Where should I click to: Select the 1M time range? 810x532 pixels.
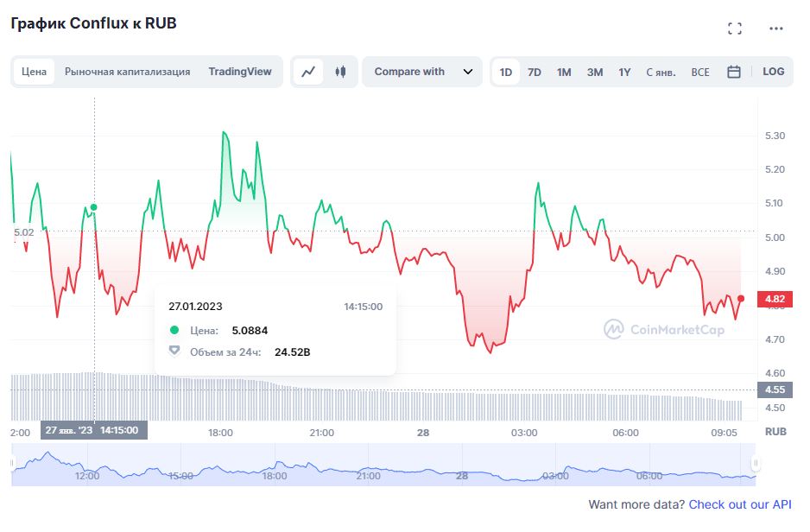click(x=564, y=72)
